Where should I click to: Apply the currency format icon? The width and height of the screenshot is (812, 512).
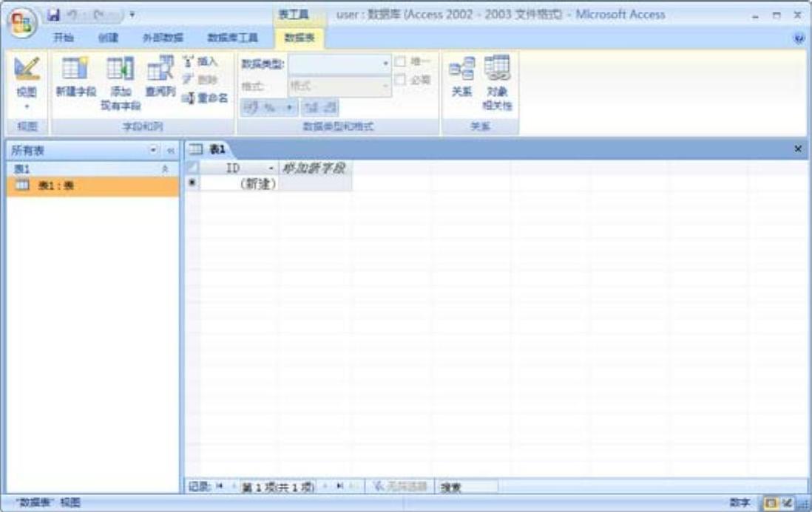(x=251, y=108)
